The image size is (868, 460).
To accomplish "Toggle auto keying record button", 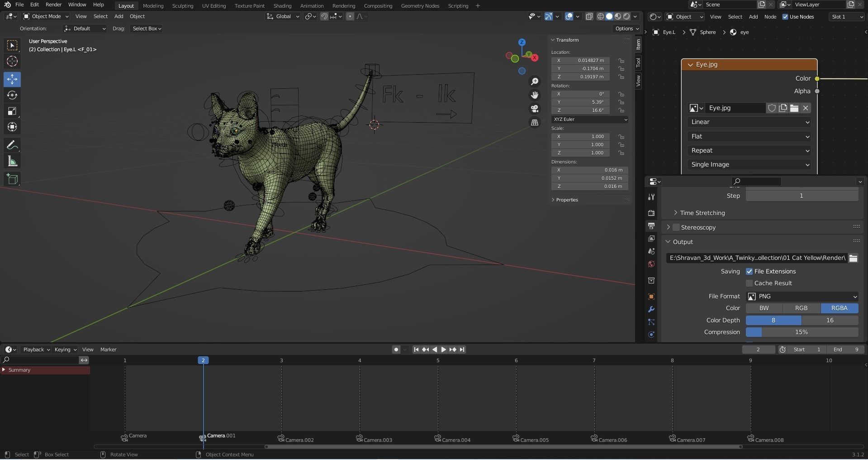I will pyautogui.click(x=396, y=350).
